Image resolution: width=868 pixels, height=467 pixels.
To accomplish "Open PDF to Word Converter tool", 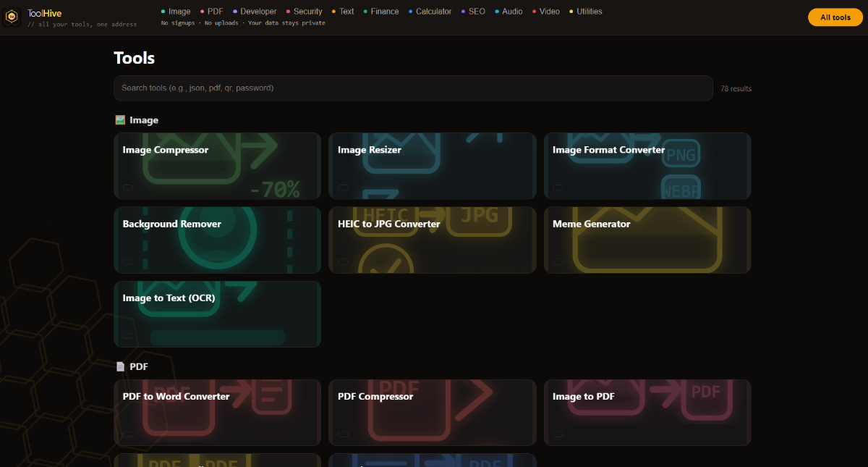I will click(x=217, y=412).
